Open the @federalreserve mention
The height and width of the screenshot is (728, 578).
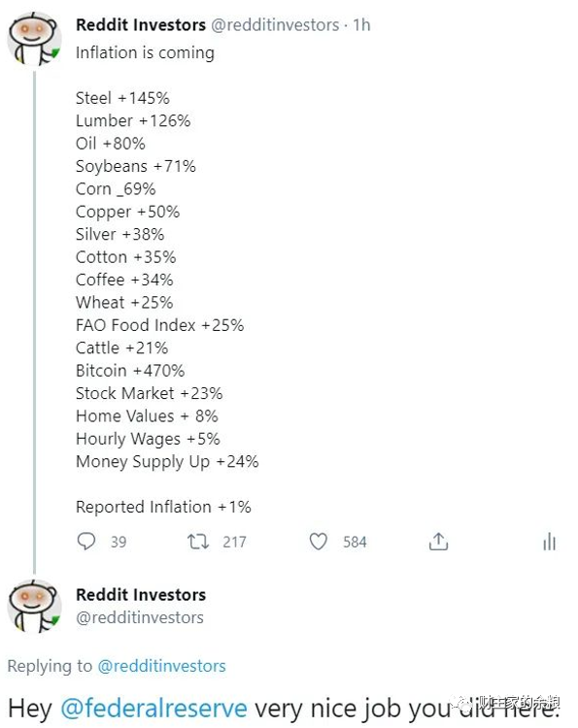point(153,709)
